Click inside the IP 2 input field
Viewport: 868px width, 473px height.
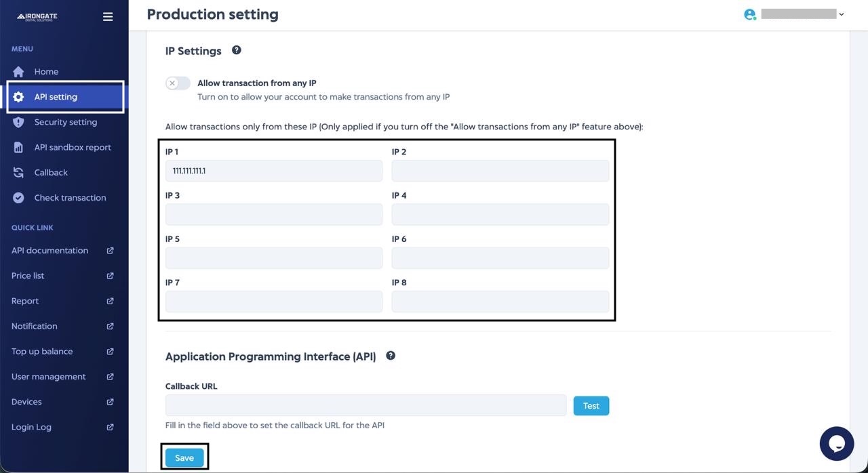(500, 170)
